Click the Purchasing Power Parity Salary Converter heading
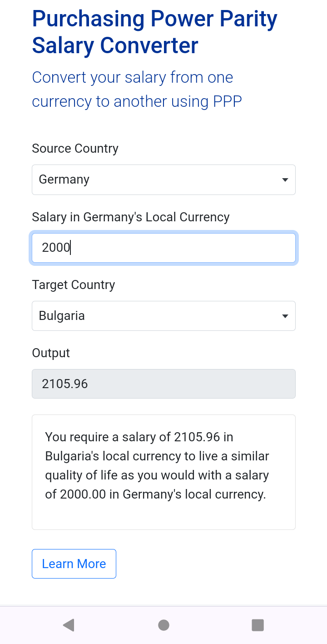 [x=154, y=32]
